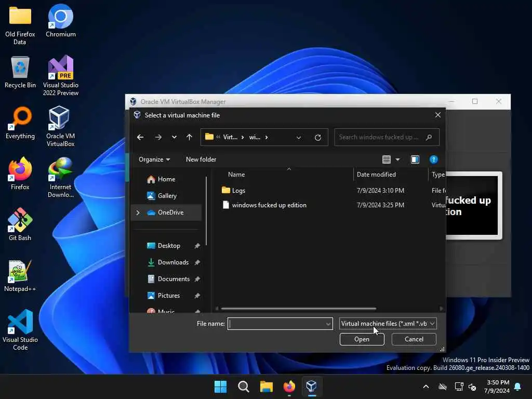The height and width of the screenshot is (399, 532).
Task: Launch Oracle VM VirtualBox desktop shortcut
Action: (60, 126)
